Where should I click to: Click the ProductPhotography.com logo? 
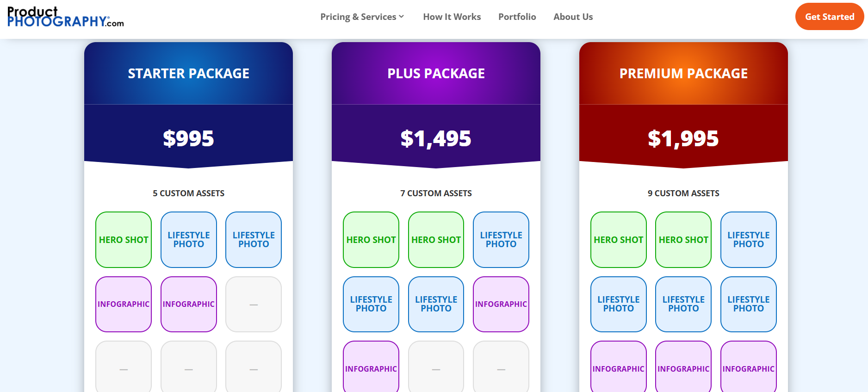click(x=66, y=17)
